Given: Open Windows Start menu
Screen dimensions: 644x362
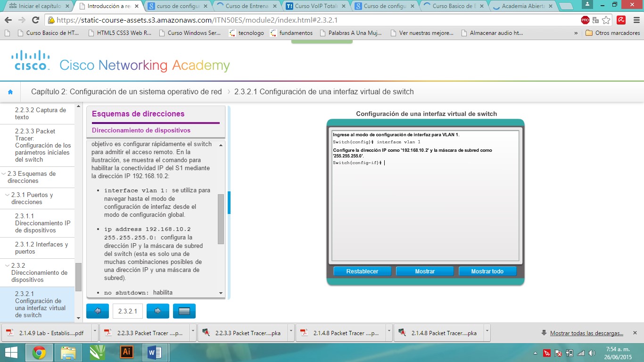Looking at the screenshot, I should point(11,352).
